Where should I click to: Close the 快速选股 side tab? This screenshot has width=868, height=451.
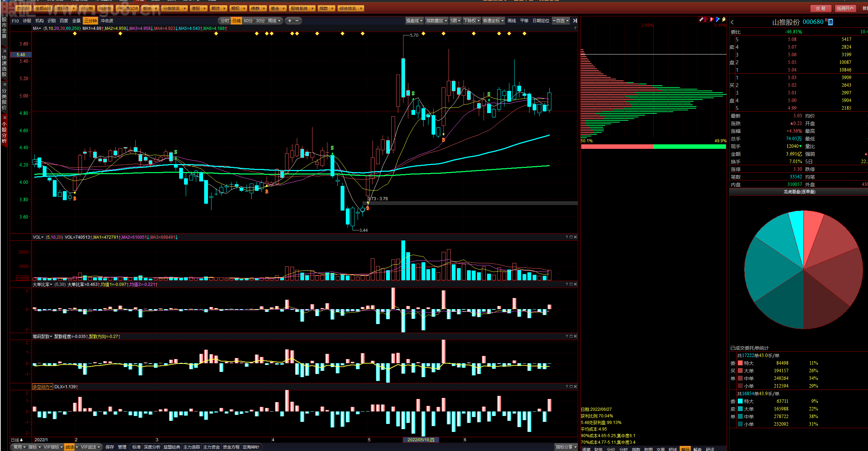pyautogui.click(x=5, y=51)
